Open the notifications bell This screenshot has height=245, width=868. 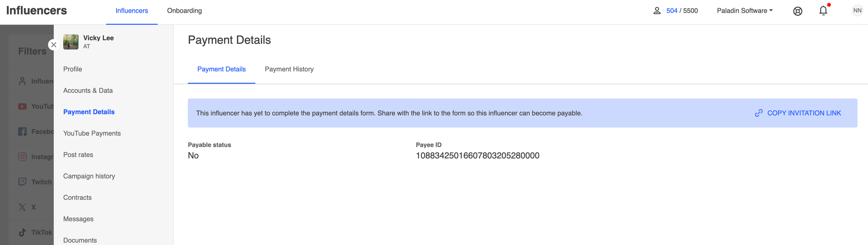click(823, 10)
